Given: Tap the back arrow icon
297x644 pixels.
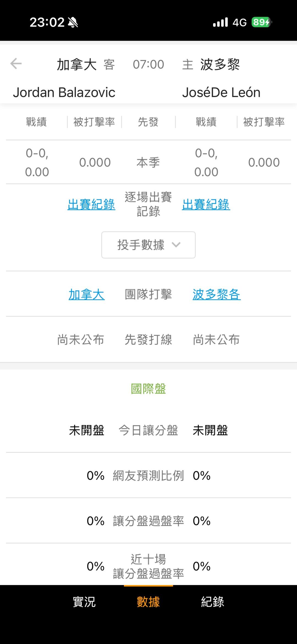Looking at the screenshot, I should tap(16, 64).
